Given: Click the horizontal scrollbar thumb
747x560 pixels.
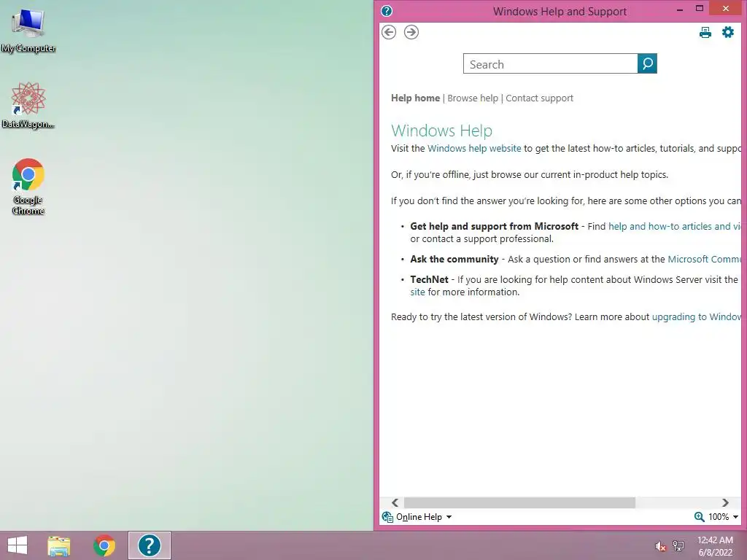Looking at the screenshot, I should point(519,503).
